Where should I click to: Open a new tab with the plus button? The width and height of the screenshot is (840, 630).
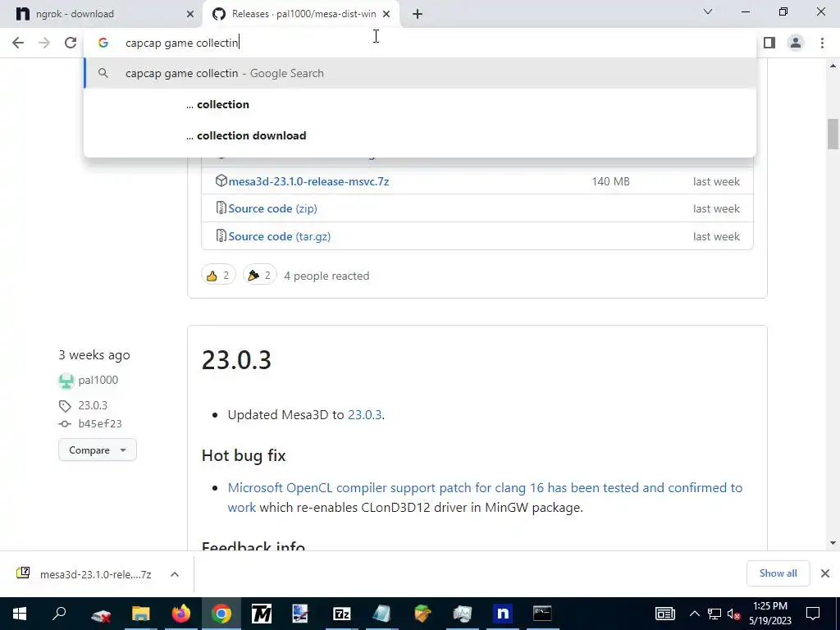point(418,14)
